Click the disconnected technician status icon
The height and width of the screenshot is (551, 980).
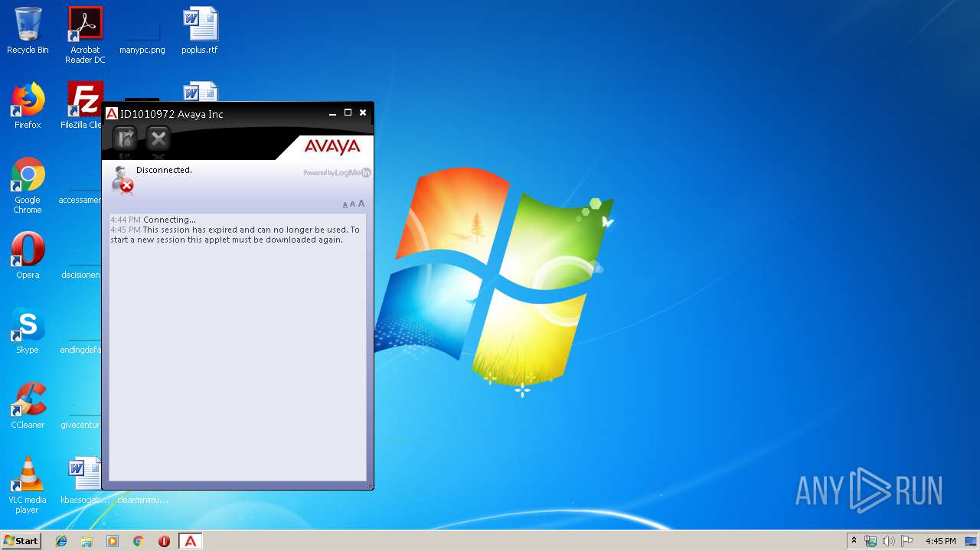[122, 179]
